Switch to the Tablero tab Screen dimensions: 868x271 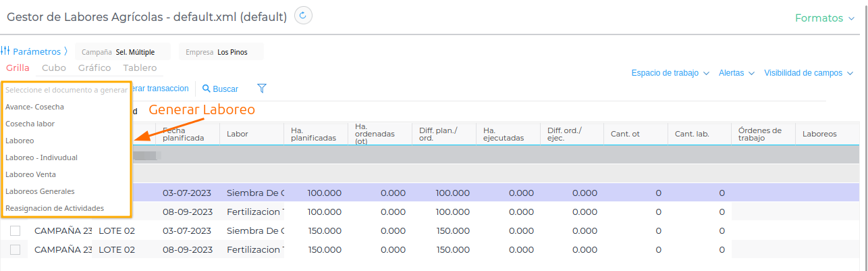click(x=140, y=68)
